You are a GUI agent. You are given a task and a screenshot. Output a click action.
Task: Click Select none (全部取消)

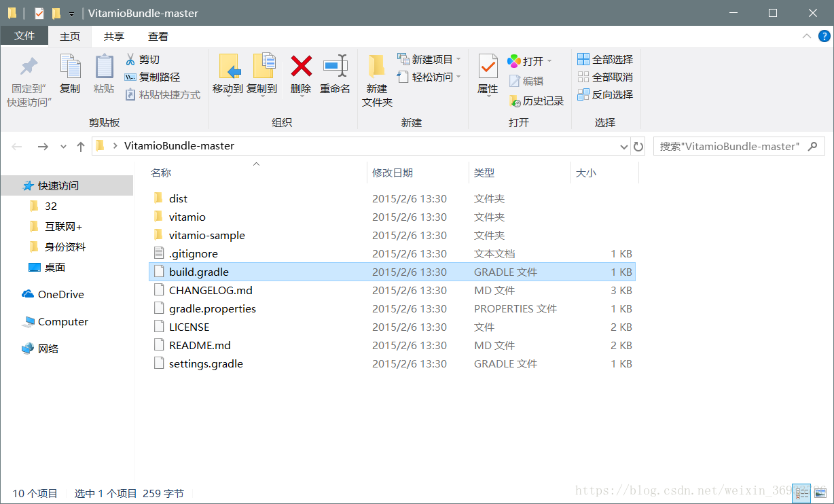605,77
